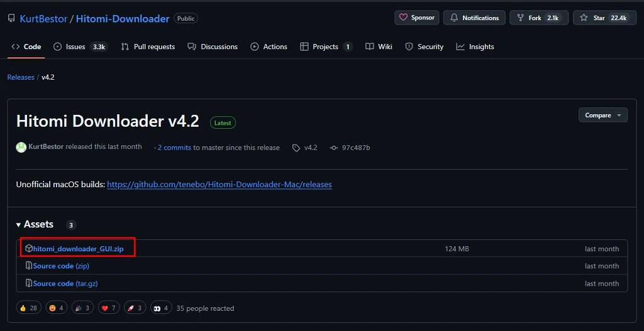
Task: Open the Insights tab
Action: pyautogui.click(x=475, y=46)
